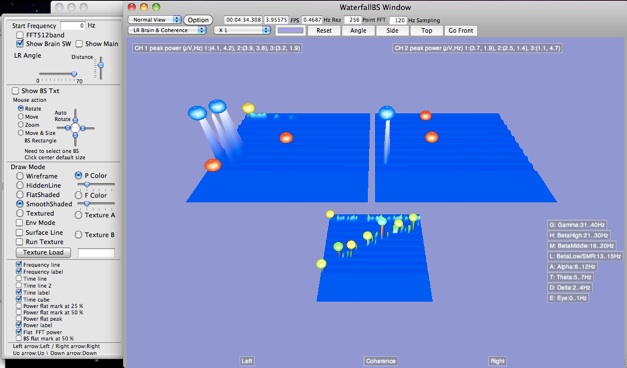This screenshot has height=368, width=627.
Task: Open the Normal View dropdown
Action: tap(154, 20)
